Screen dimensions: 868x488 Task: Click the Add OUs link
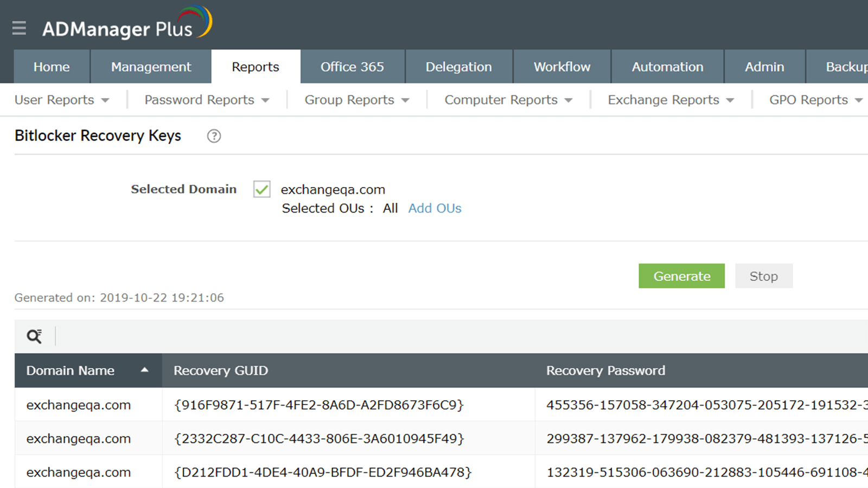pos(435,208)
